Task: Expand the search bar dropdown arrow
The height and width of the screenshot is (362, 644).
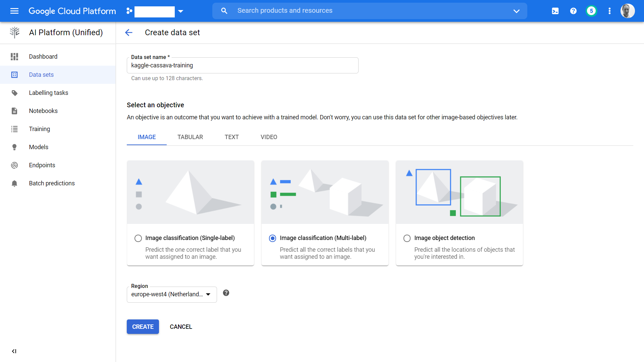Action: tap(516, 11)
